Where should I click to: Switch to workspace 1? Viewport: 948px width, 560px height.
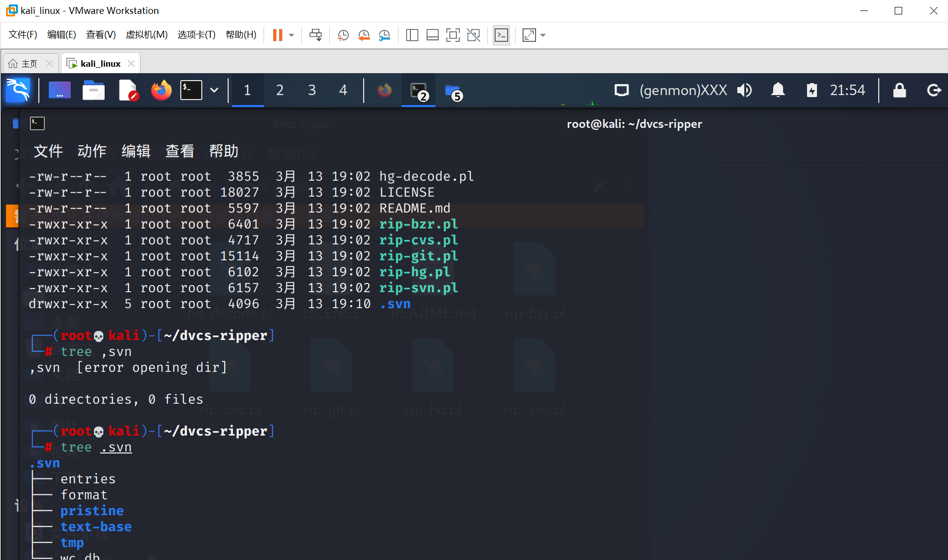247,90
